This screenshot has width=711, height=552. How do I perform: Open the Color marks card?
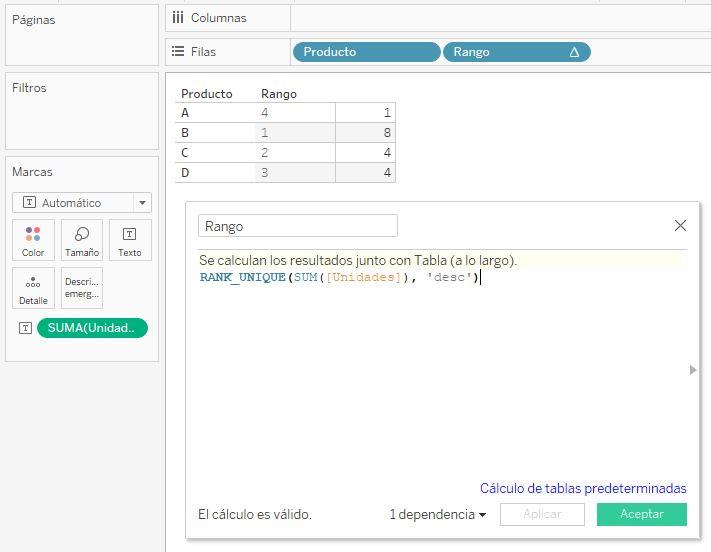coord(33,240)
